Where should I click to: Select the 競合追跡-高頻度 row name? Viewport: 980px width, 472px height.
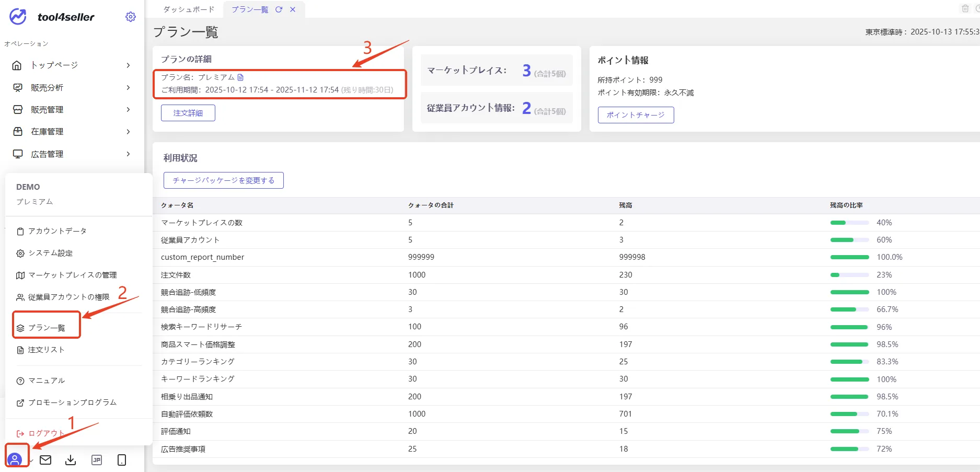click(188, 309)
